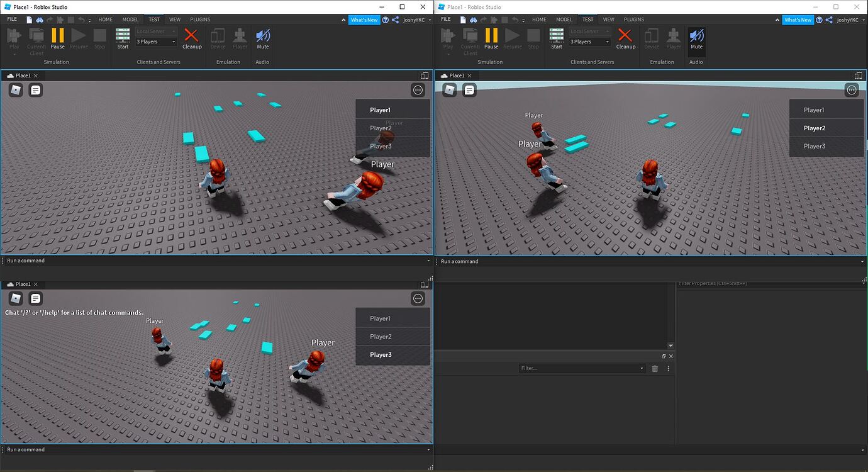Expand the Play dropdown arrow in left window
This screenshot has width=868, height=472.
point(14,54)
